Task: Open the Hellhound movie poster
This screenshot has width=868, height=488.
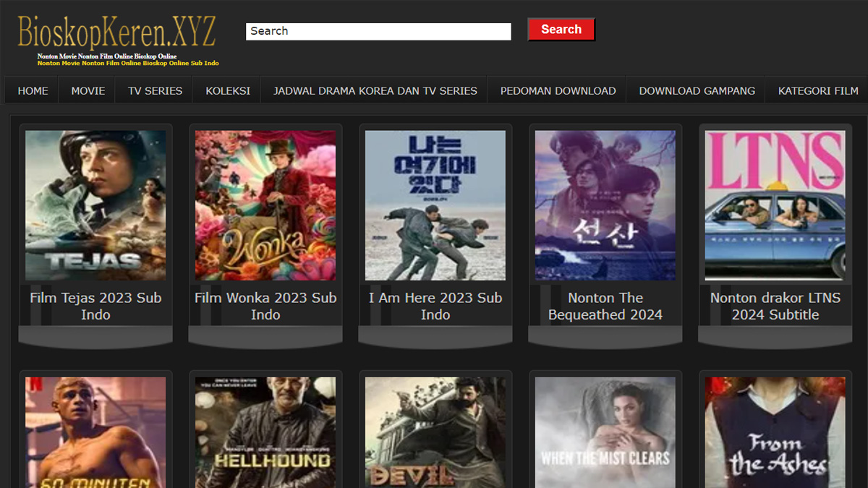Action: [x=265, y=434]
